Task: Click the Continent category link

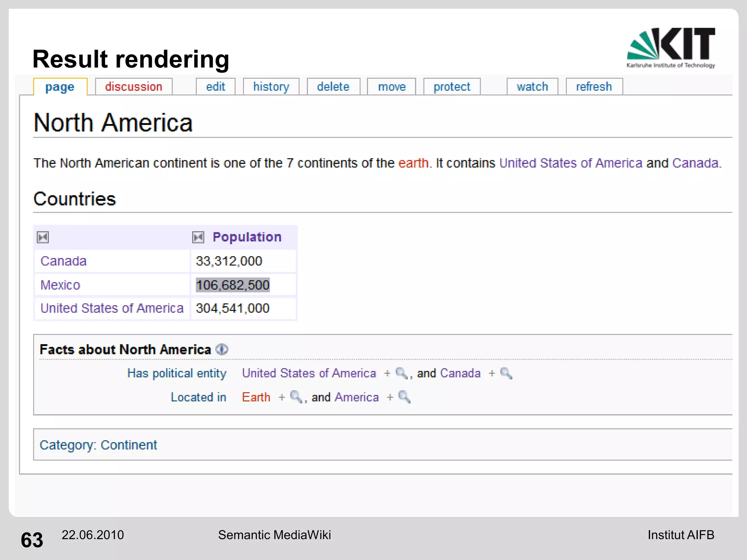Action: pyautogui.click(x=129, y=445)
